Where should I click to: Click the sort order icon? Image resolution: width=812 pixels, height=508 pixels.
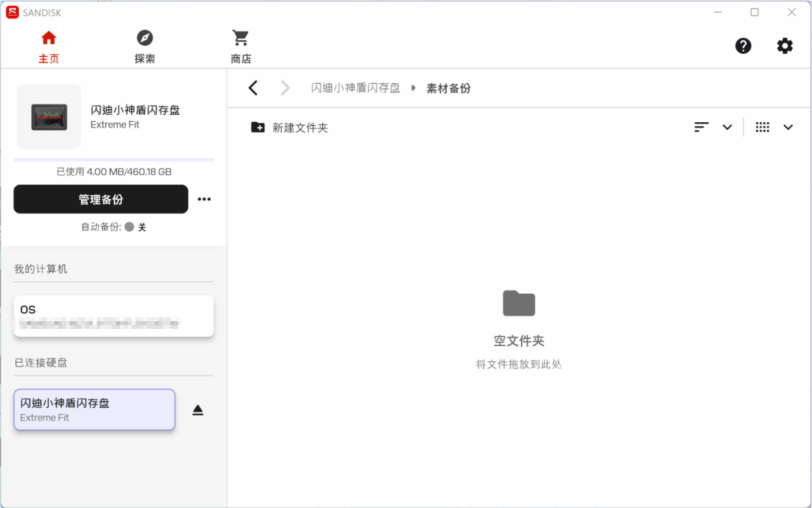pos(701,127)
